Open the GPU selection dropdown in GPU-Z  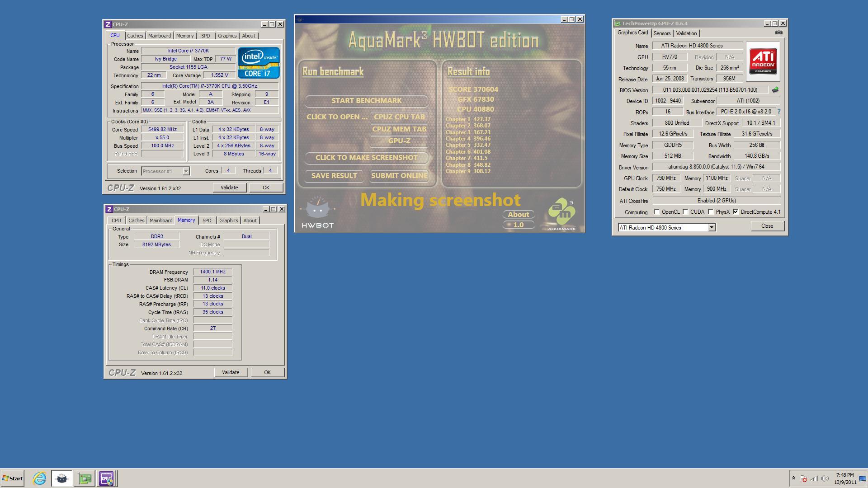712,228
